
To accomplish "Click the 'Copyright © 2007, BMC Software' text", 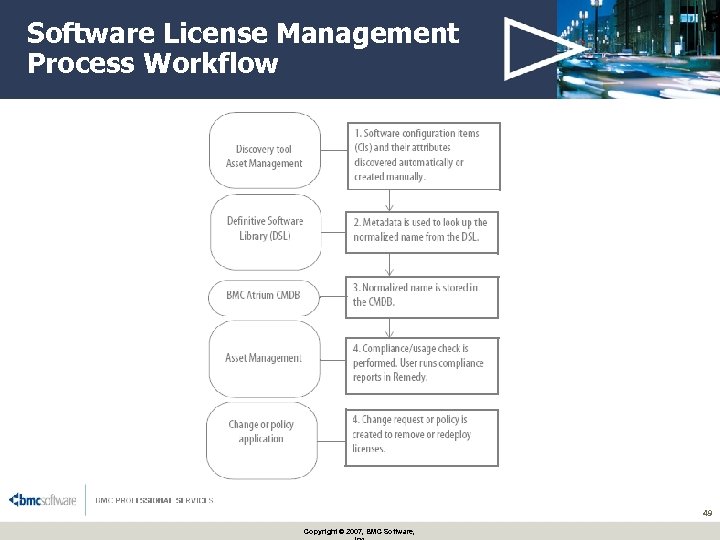I will click(x=359, y=532).
